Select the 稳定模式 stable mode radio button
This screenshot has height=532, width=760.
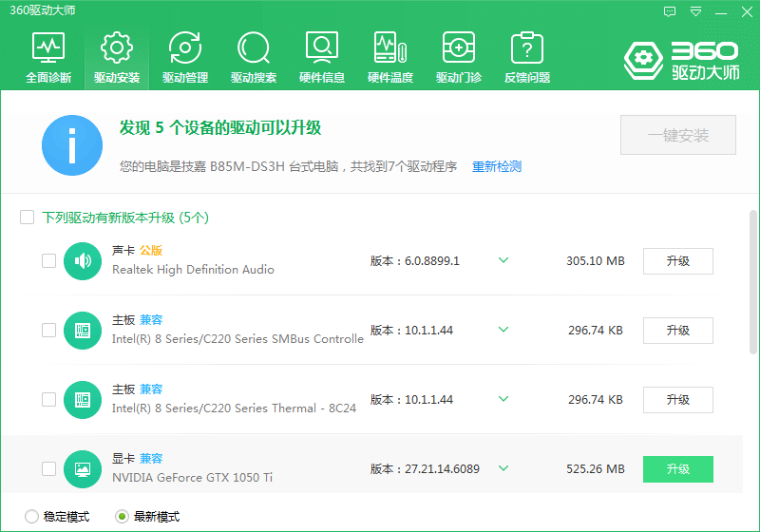32,517
